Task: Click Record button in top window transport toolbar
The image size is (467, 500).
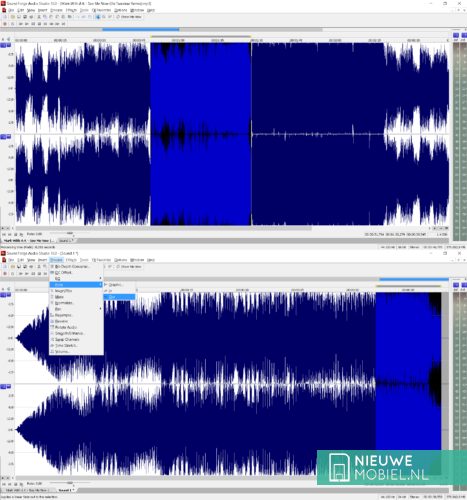Action: pos(5,24)
